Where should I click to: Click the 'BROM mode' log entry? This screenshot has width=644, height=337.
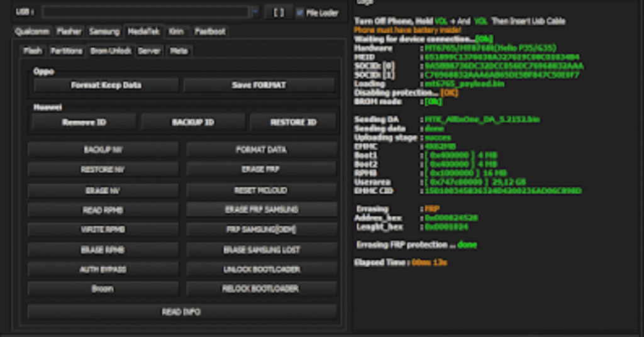point(398,101)
